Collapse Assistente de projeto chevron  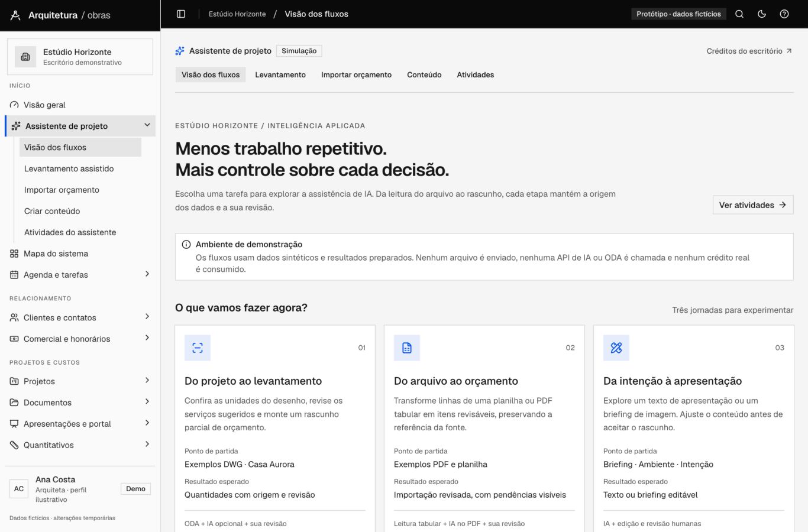147,125
